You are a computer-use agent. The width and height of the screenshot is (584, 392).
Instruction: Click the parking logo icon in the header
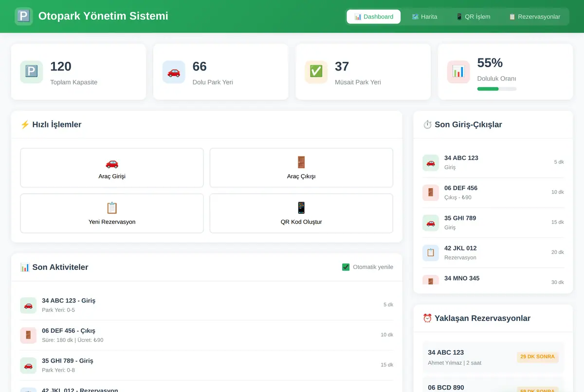coord(23,16)
